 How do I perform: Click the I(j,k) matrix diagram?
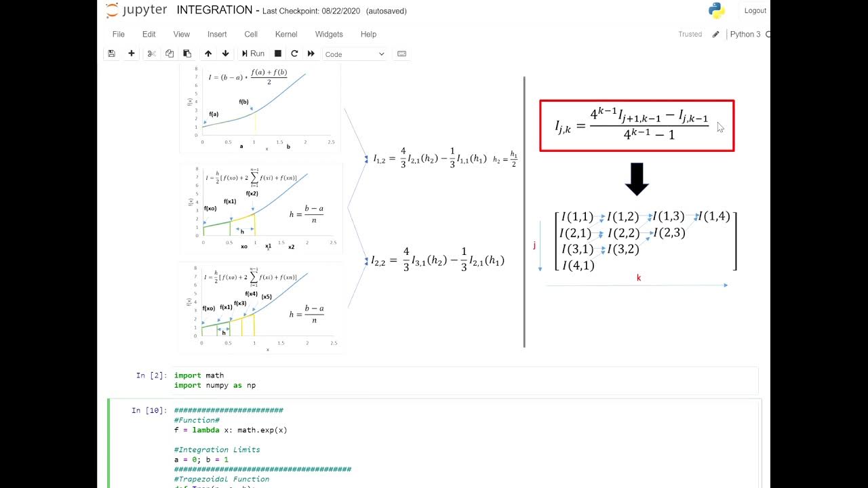(x=646, y=241)
